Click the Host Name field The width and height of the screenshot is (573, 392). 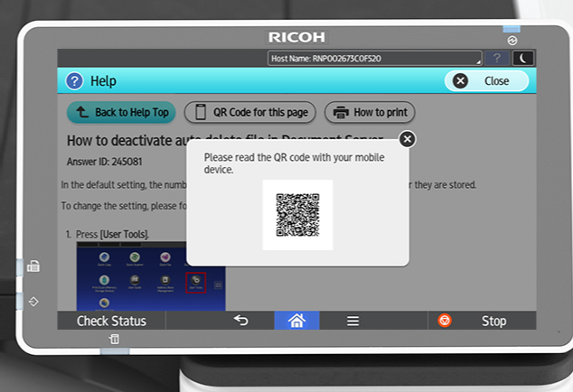point(375,58)
